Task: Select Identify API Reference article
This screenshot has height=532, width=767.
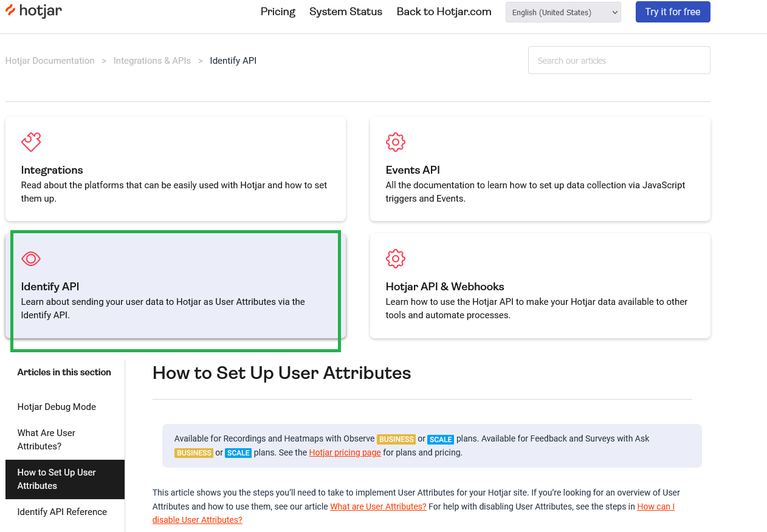Action: pyautogui.click(x=62, y=512)
